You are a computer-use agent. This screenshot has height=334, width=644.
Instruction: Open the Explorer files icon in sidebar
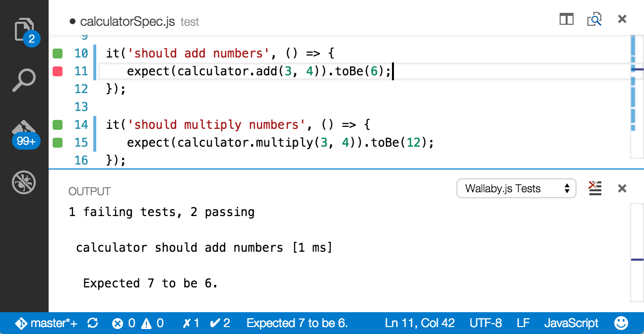pyautogui.click(x=24, y=31)
